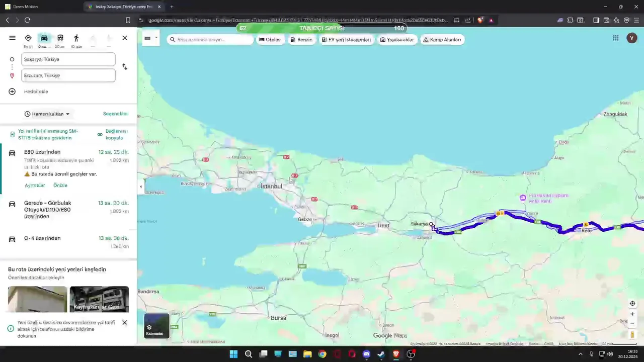The height and width of the screenshot is (362, 644).
Task: Open Discord from the taskbar
Action: [366, 354]
